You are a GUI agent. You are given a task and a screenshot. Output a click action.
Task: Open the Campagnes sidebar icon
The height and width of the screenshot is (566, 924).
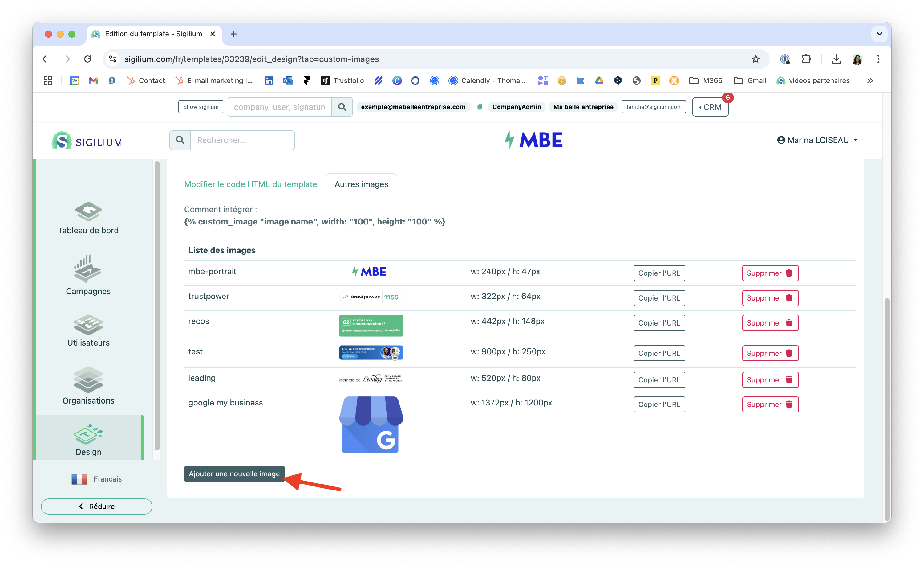pos(88,269)
